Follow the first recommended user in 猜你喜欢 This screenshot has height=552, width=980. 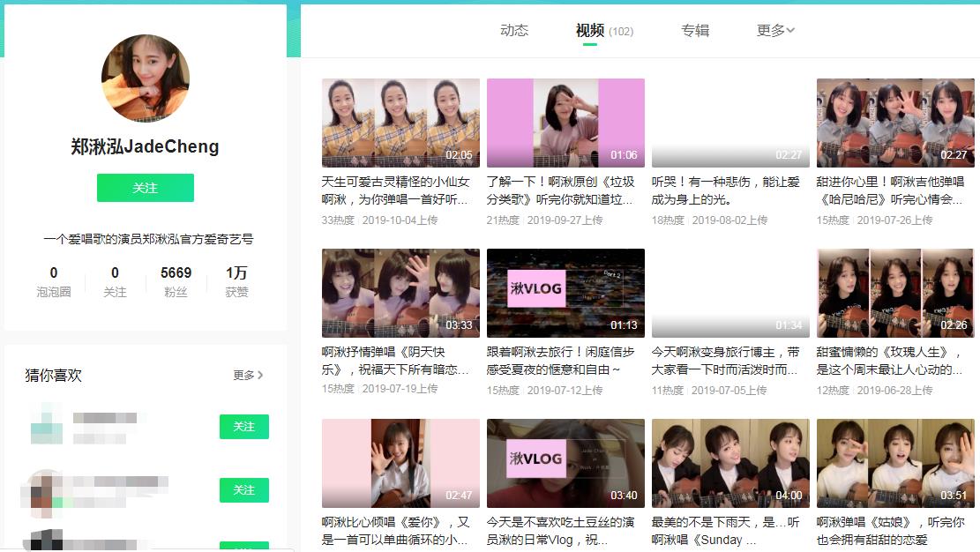243,427
